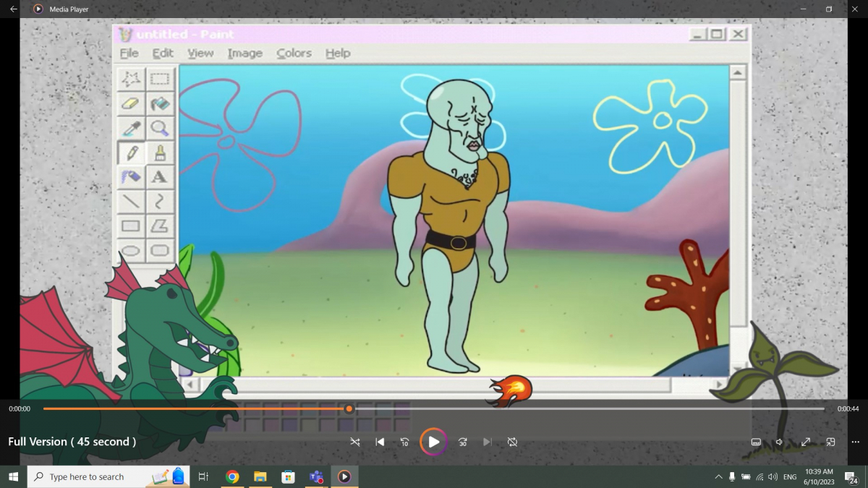Viewport: 868px width, 488px height.
Task: Toggle shuffle playback
Action: [355, 442]
